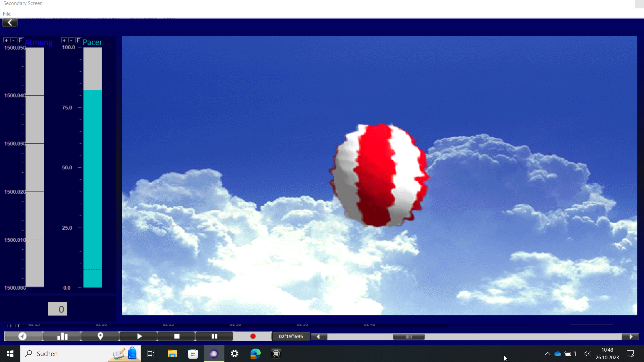This screenshot has width=644, height=362.
Task: Click the location marker pin icon
Action: 100,336
